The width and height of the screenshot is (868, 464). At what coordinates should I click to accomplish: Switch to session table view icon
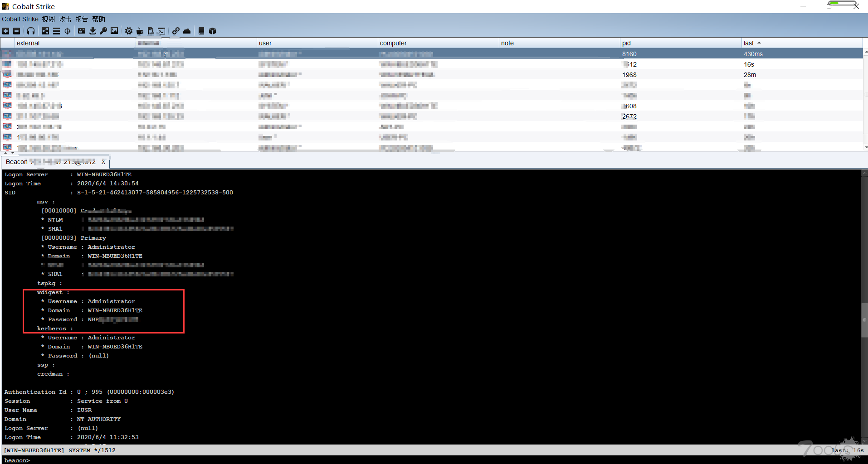pyautogui.click(x=56, y=31)
